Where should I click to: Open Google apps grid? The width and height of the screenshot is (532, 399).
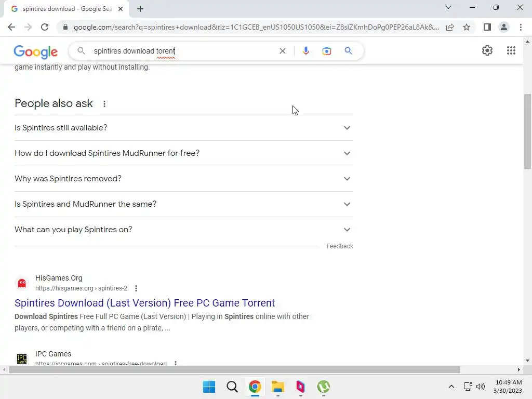tap(511, 50)
